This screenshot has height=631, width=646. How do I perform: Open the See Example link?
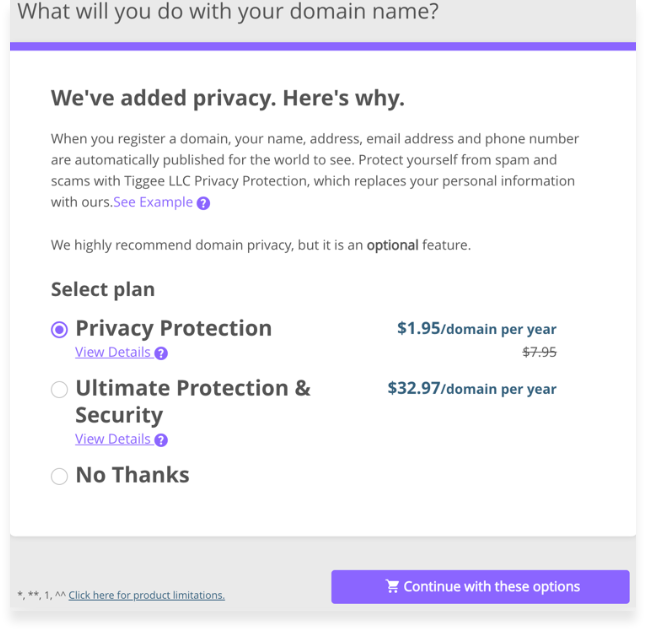pyautogui.click(x=152, y=202)
